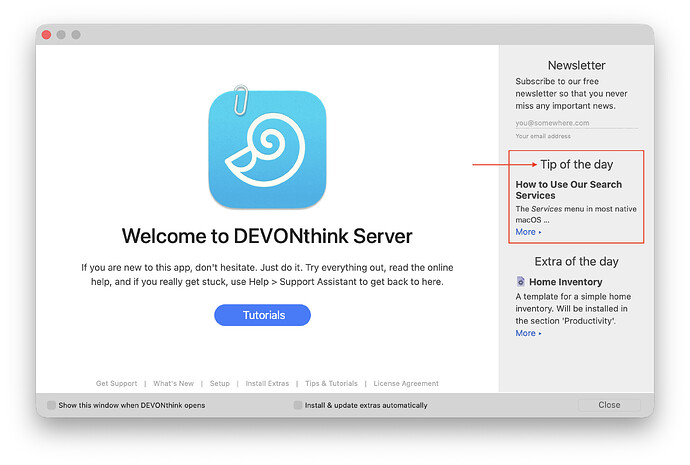Click the Home Inventory extra title
Image resolution: width=690 pixels, height=465 pixels.
pyautogui.click(x=565, y=282)
